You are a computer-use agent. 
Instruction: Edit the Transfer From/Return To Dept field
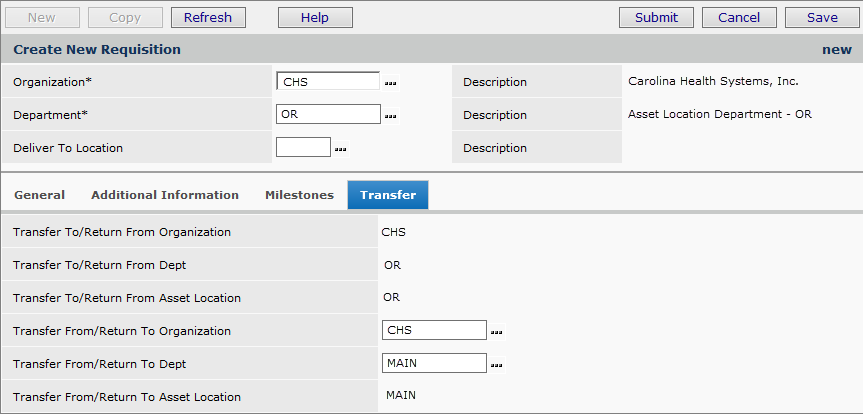434,363
